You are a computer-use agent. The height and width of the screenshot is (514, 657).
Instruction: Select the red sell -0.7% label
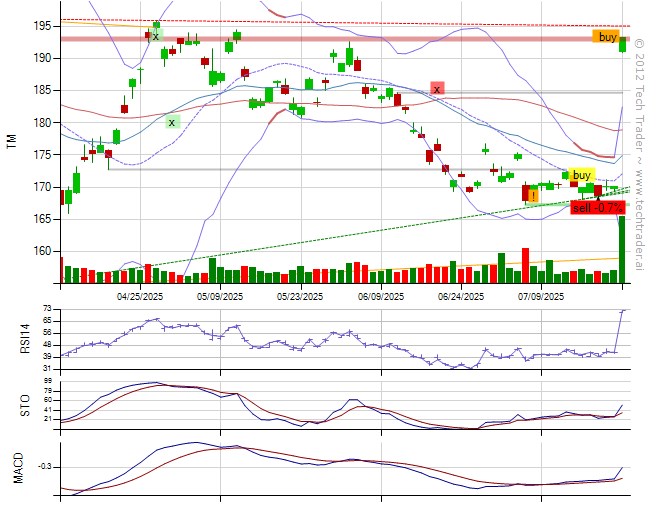(598, 207)
